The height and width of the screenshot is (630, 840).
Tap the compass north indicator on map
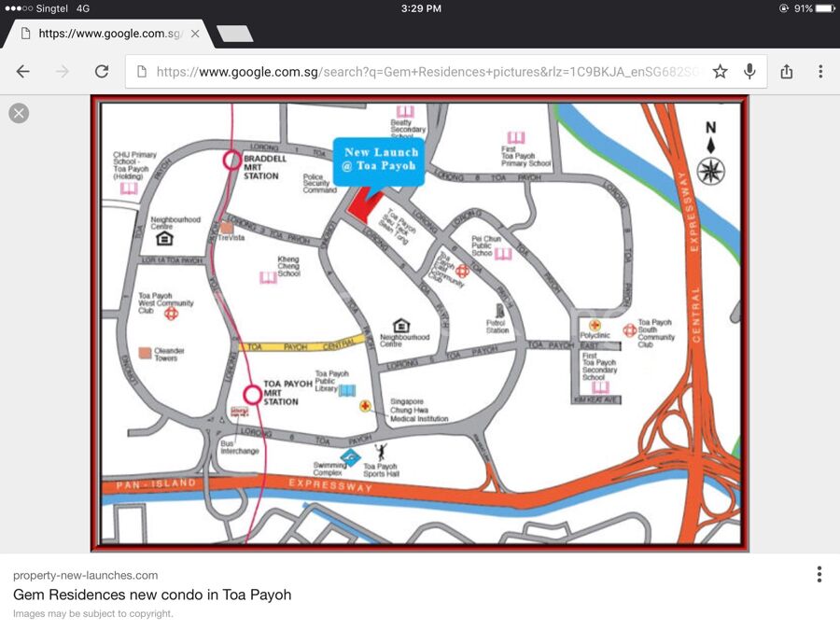click(711, 156)
